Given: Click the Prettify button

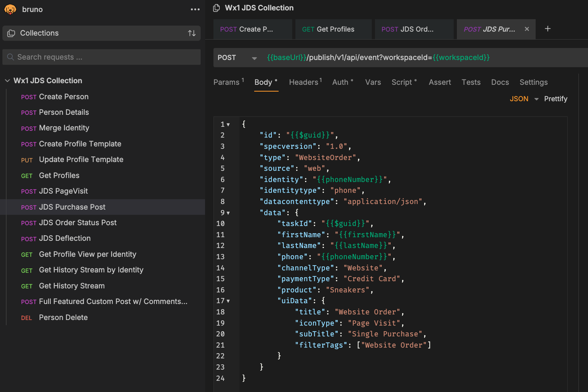Looking at the screenshot, I should click(x=556, y=99).
